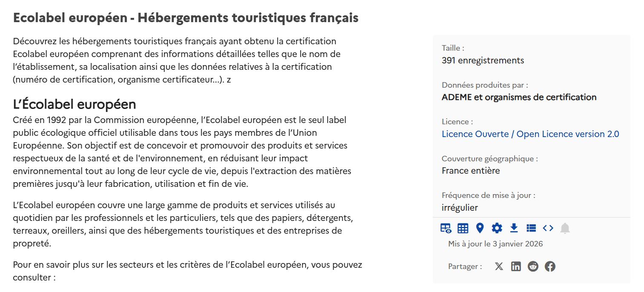Image resolution: width=644 pixels, height=292 pixels.
Task: Open the gear settings icon
Action: (x=497, y=228)
